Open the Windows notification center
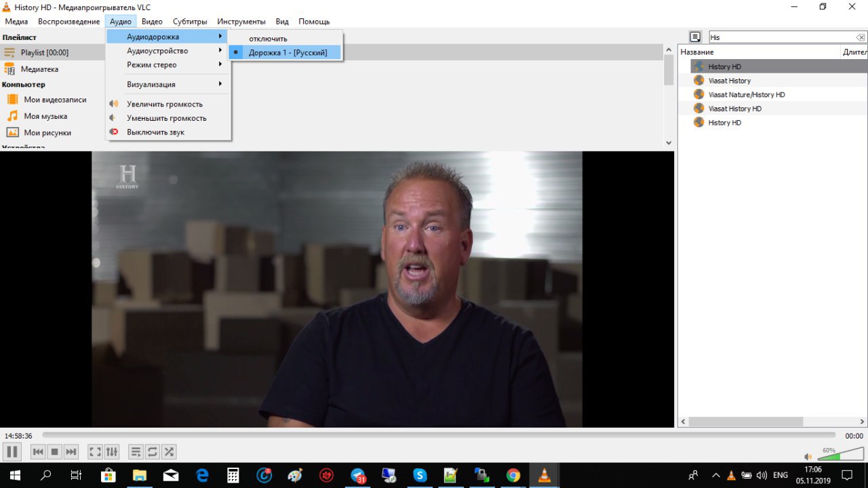This screenshot has width=868, height=488. (x=847, y=475)
